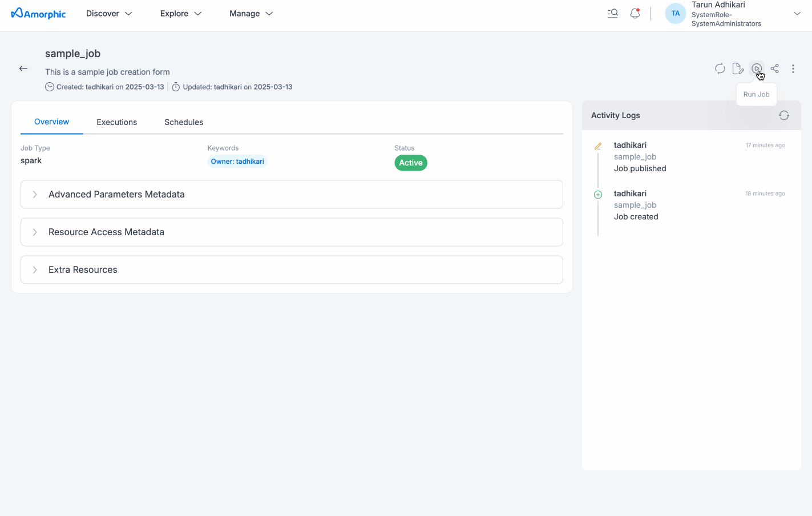Open the global search icon

click(613, 13)
